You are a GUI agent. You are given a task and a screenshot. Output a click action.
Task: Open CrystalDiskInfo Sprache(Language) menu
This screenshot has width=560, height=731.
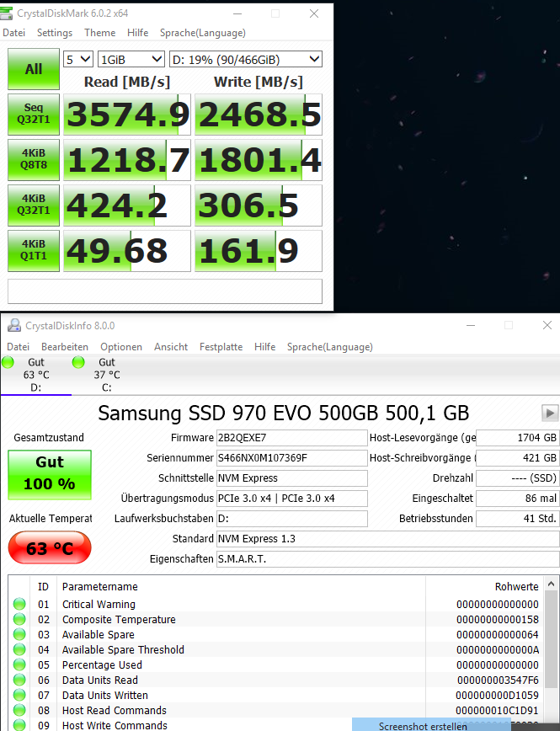(x=330, y=347)
